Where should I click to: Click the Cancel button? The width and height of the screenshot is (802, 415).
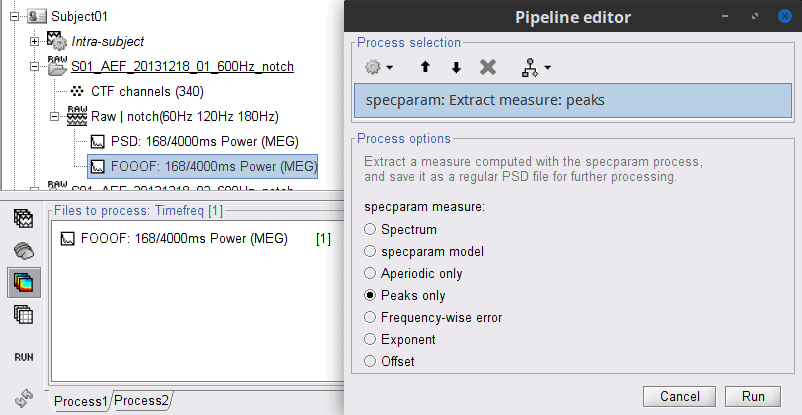680,396
